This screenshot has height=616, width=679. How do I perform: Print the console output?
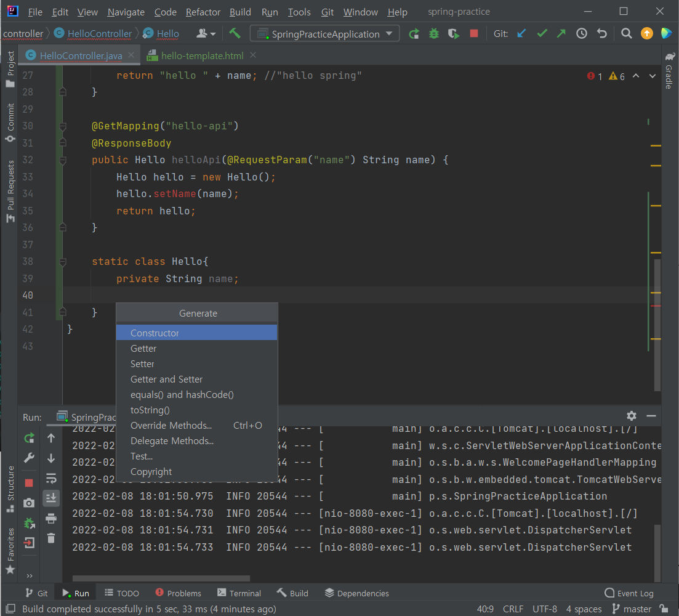pyautogui.click(x=51, y=518)
